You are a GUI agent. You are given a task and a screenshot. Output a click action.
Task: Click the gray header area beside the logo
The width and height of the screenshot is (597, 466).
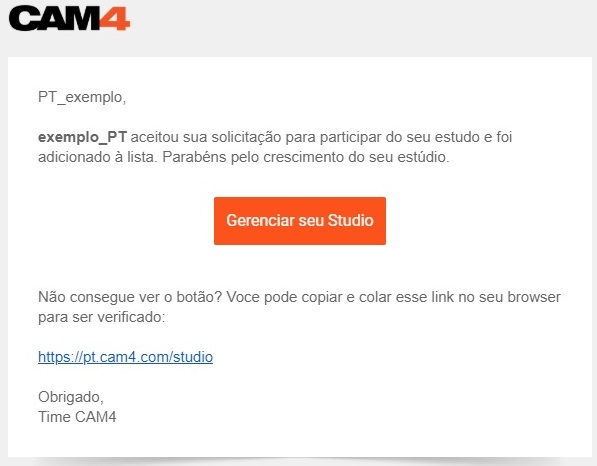click(x=362, y=27)
